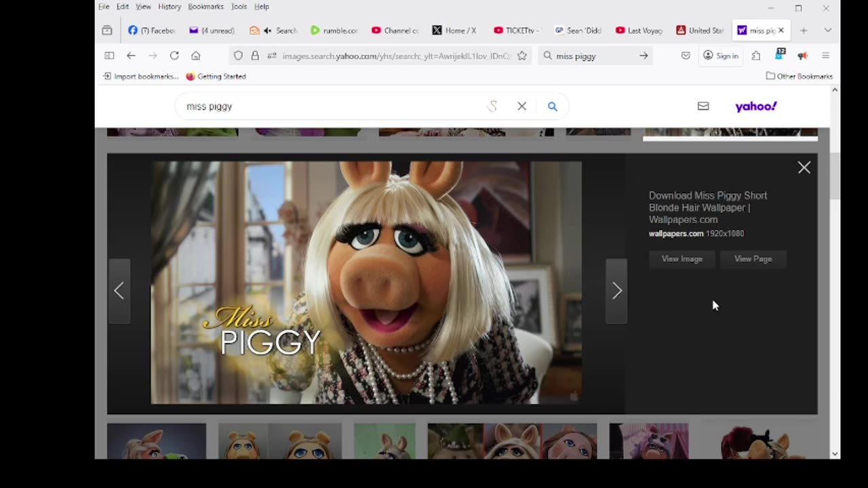868x488 pixels.
Task: Click Import bookmarks in bookmarks bar
Action: click(x=141, y=77)
